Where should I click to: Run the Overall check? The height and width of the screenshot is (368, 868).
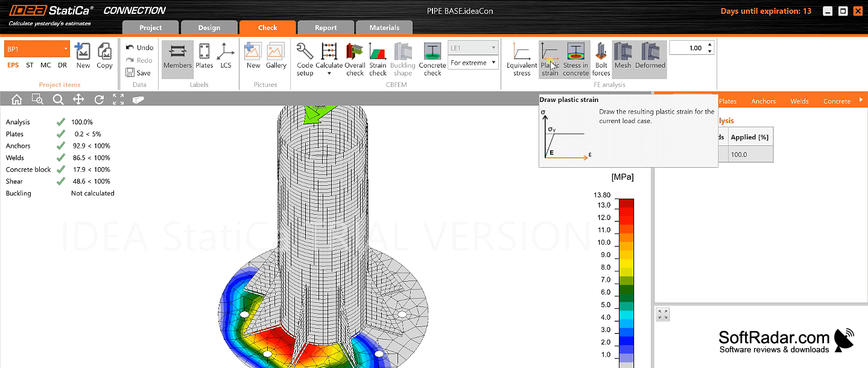pyautogui.click(x=355, y=59)
